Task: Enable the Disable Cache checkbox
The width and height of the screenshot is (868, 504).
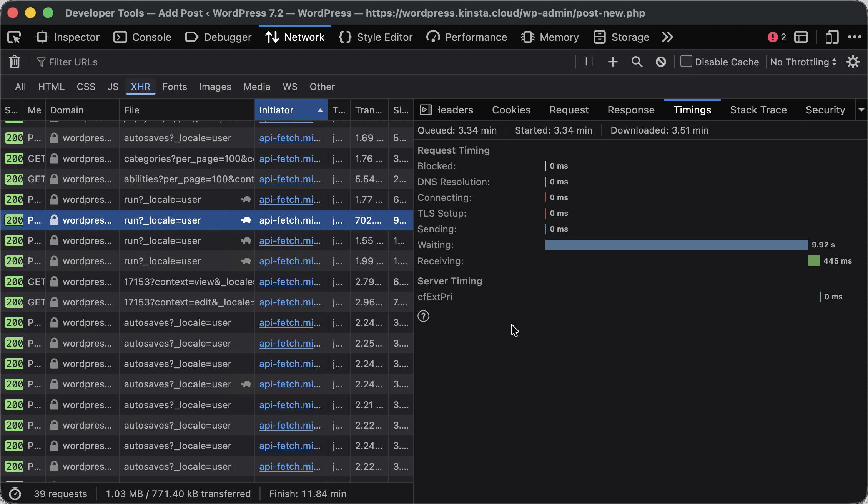Action: (686, 62)
